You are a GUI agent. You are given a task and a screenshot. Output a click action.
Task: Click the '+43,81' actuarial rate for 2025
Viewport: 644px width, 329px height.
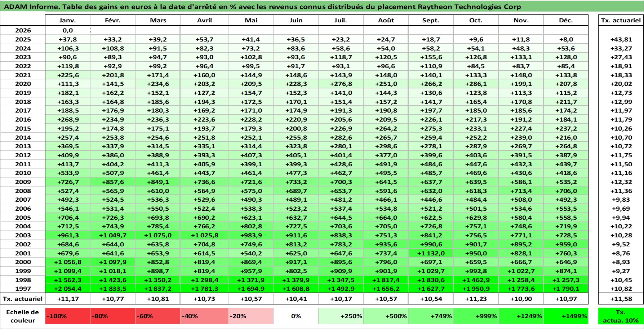621,39
